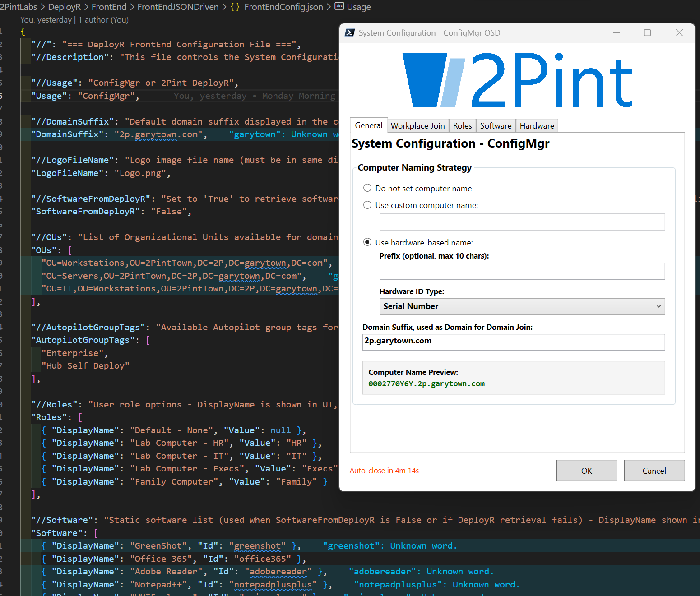Switch to the Workplace Join tab
This screenshot has height=596, width=700.
pyautogui.click(x=417, y=126)
